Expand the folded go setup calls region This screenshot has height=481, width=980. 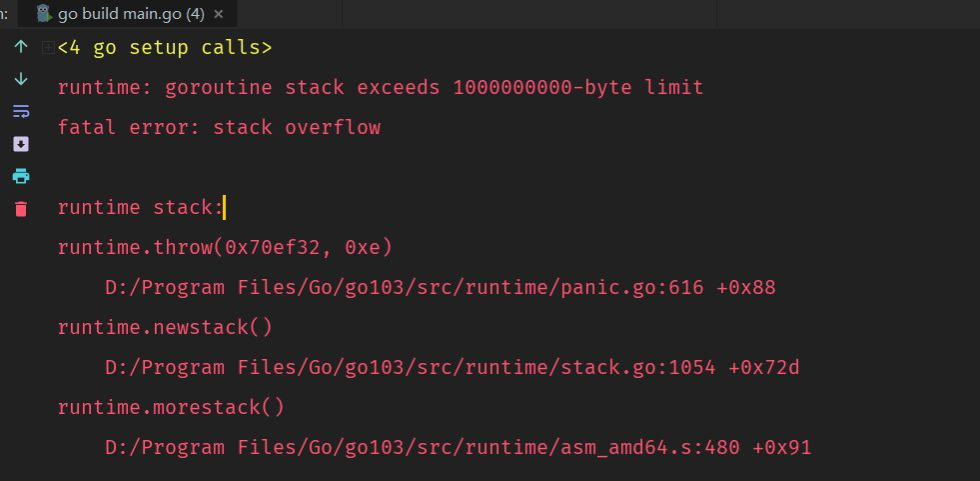pyautogui.click(x=48, y=48)
